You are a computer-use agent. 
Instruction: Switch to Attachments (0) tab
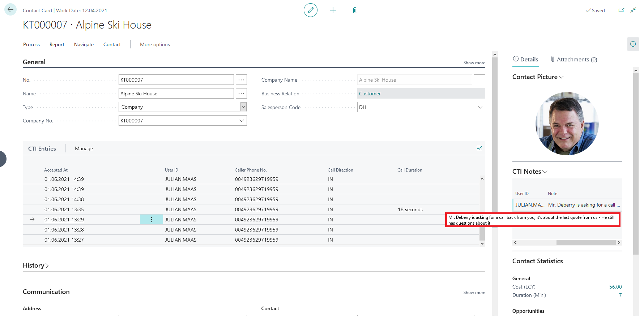(574, 60)
